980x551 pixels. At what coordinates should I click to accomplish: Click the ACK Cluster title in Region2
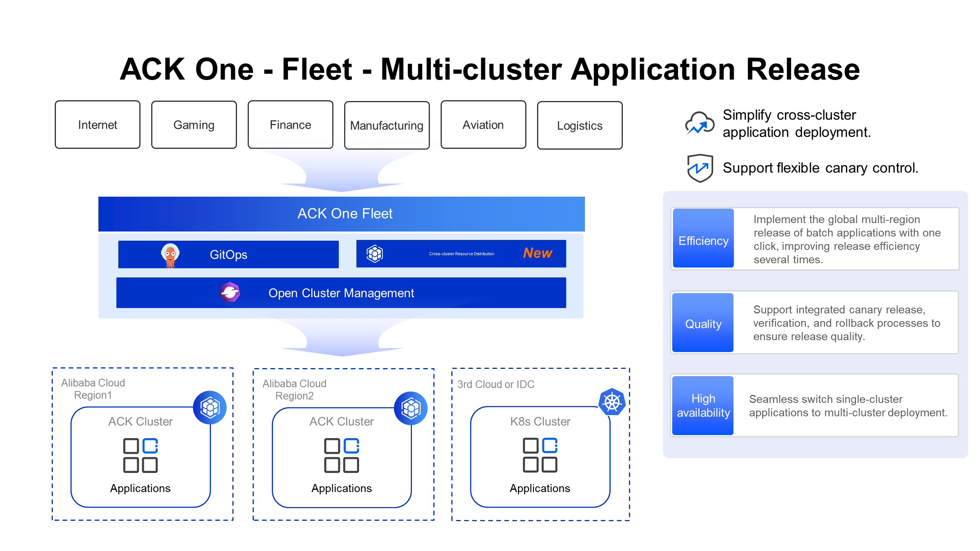[x=341, y=421]
